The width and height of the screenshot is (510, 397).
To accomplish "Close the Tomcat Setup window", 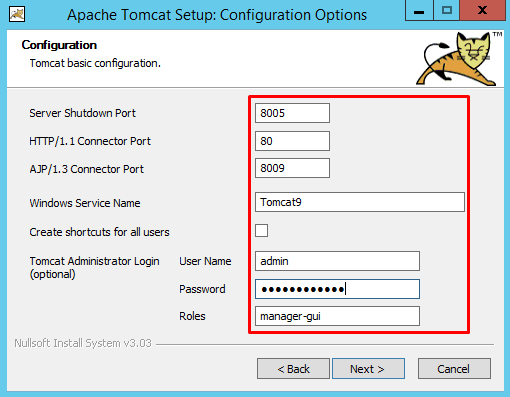I will pos(482,11).
